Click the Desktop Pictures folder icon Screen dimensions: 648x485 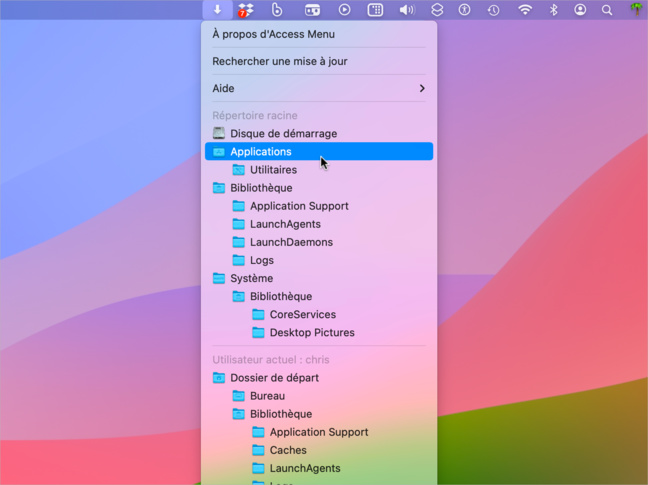tap(258, 332)
